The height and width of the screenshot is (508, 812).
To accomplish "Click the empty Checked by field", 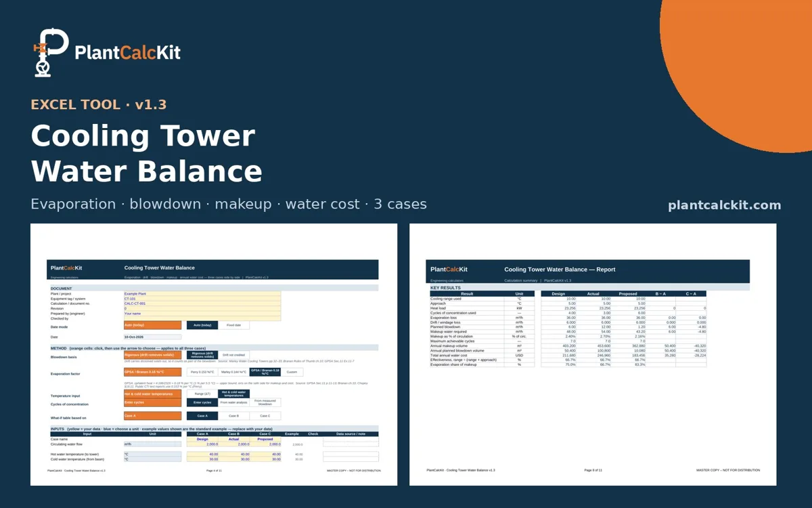I will tap(202, 318).
